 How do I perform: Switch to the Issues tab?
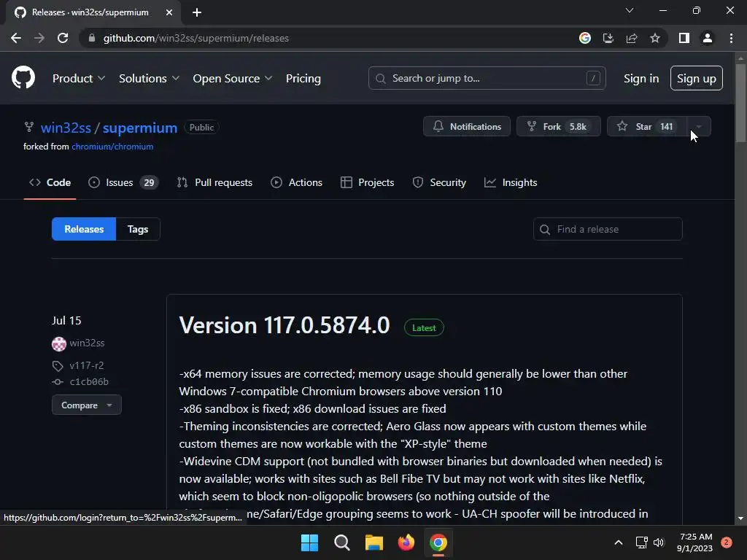123,182
